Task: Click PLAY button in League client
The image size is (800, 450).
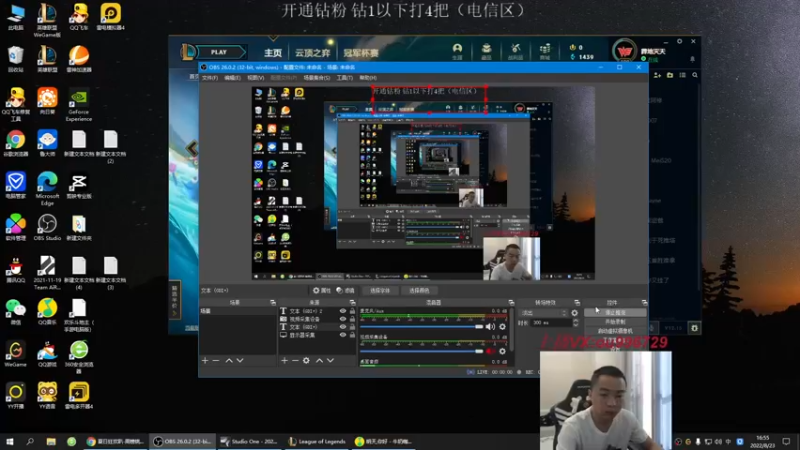Action: tap(219, 52)
